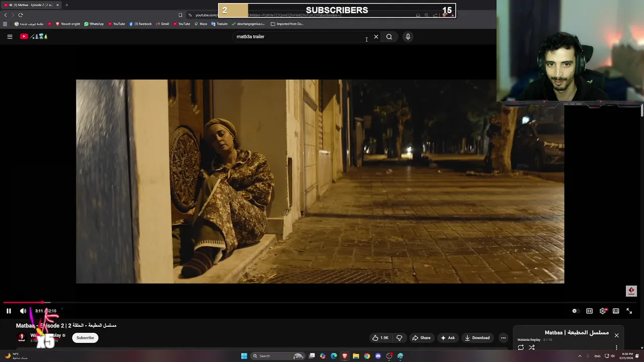Open the Facebook bookmark
This screenshot has width=644, height=362.
coord(140,24)
